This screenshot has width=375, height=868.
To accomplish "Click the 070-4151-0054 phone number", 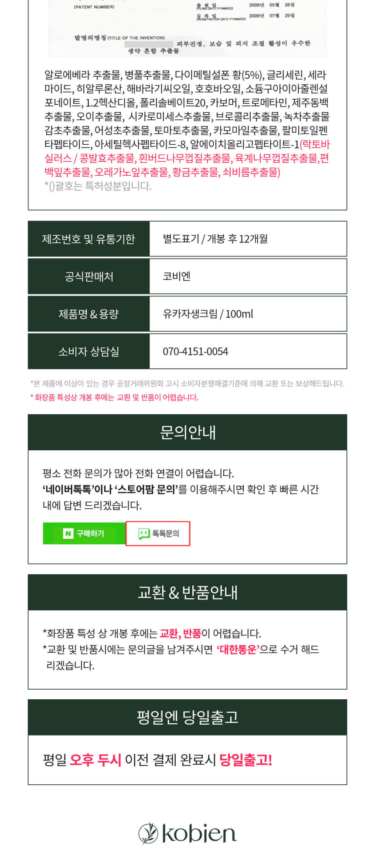I will click(x=195, y=351).
